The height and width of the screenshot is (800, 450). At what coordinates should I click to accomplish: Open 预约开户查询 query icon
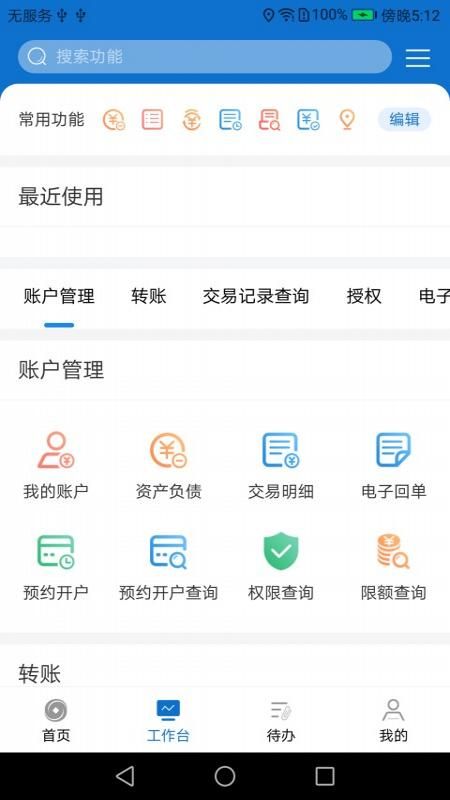coord(168,552)
